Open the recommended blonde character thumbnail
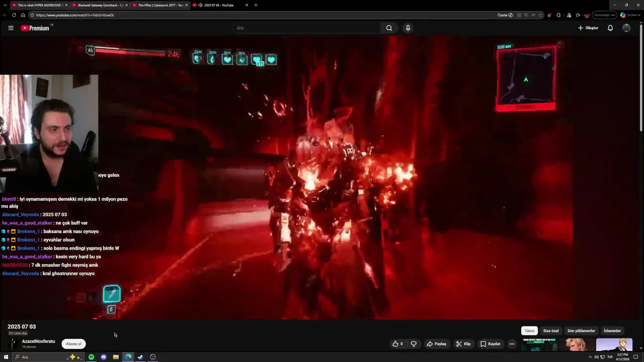644x362 pixels. pyautogui.click(x=576, y=344)
